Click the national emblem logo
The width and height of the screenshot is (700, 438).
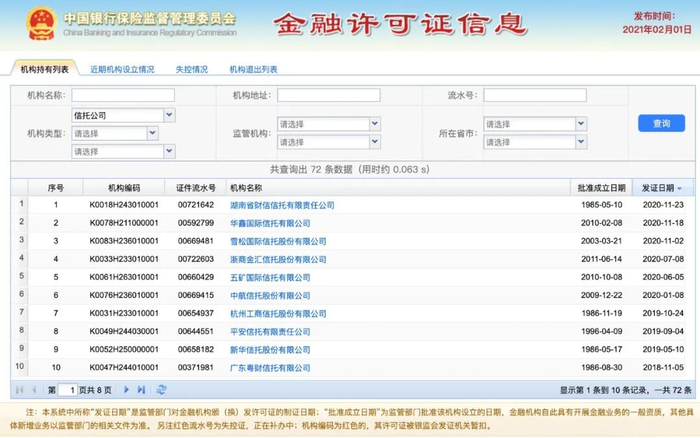(x=42, y=24)
